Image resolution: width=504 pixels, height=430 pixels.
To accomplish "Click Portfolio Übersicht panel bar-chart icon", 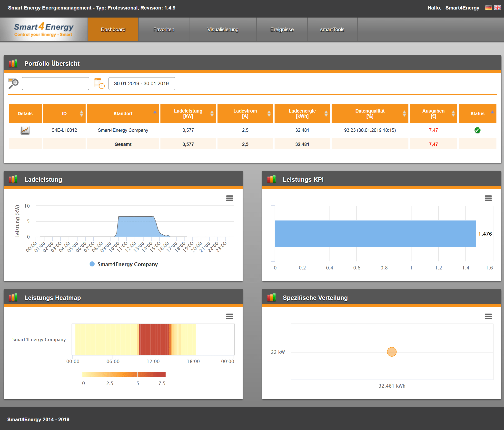I will coord(13,63).
